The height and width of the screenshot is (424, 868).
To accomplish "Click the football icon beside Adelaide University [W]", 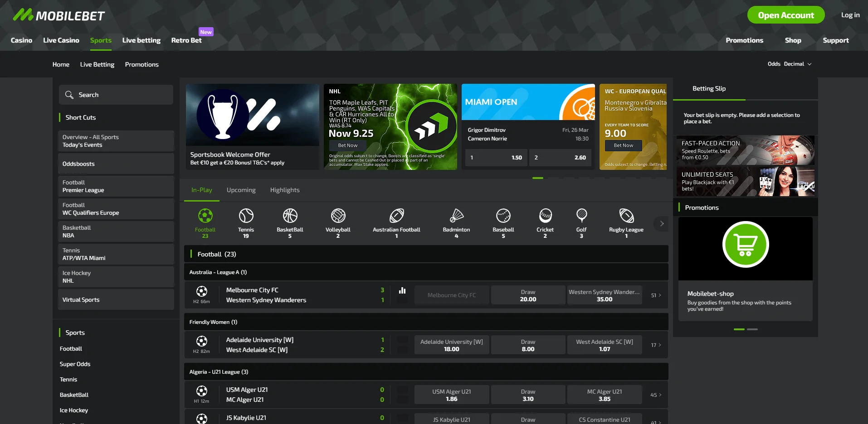I will pyautogui.click(x=202, y=341).
